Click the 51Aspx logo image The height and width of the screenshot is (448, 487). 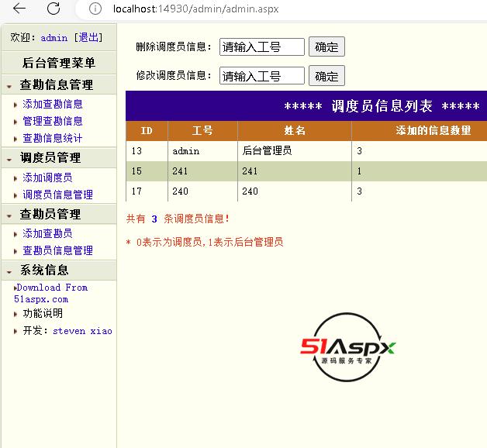pos(347,348)
